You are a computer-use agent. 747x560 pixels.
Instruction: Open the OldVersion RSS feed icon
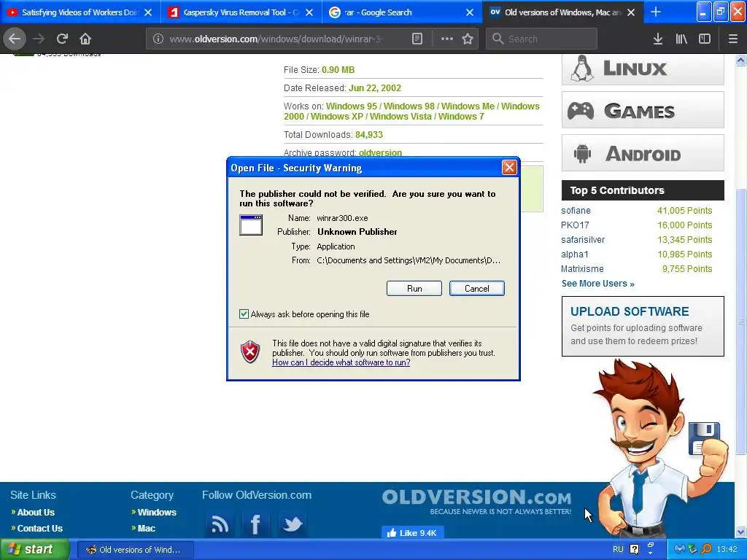coord(219,524)
